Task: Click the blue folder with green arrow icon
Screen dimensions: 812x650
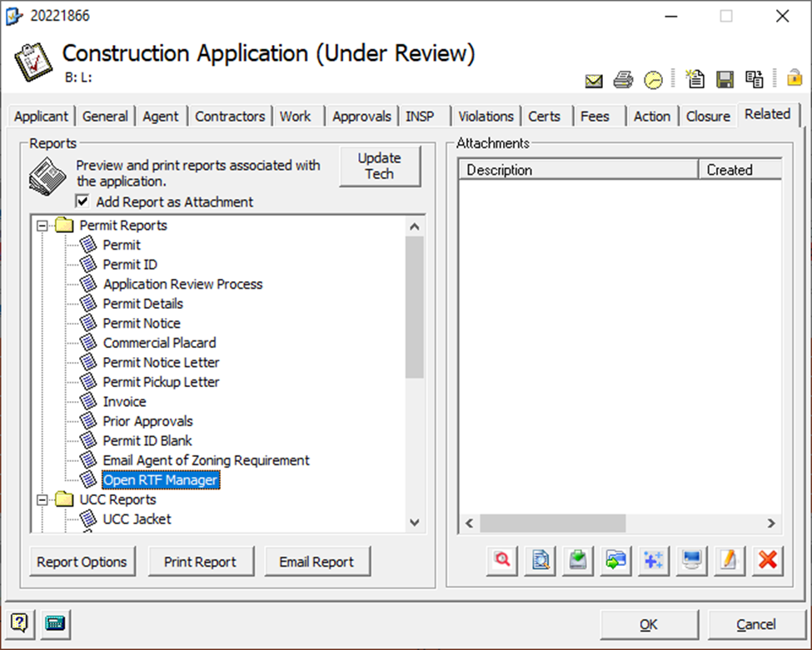Action: point(615,560)
